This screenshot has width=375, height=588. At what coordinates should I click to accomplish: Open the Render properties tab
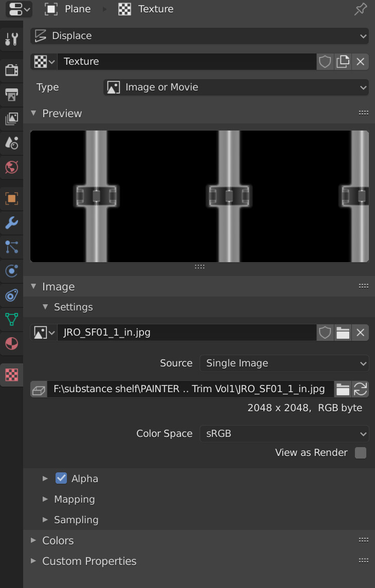(x=11, y=70)
